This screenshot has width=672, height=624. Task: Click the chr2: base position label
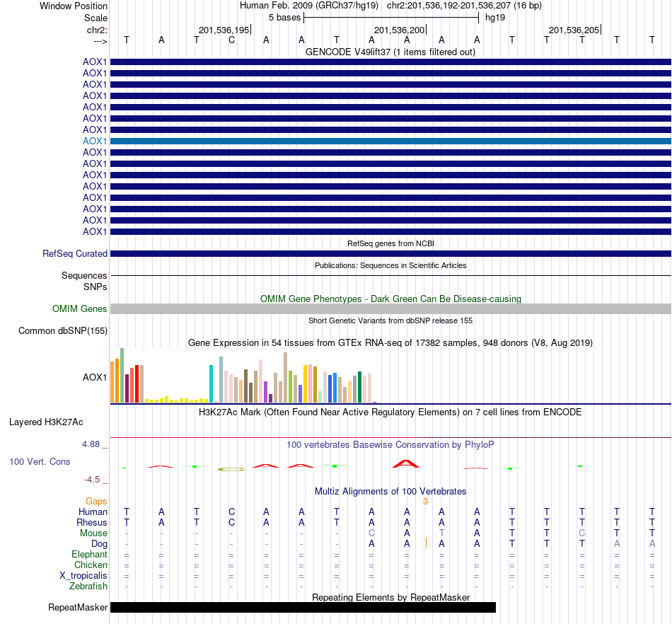pos(97,30)
